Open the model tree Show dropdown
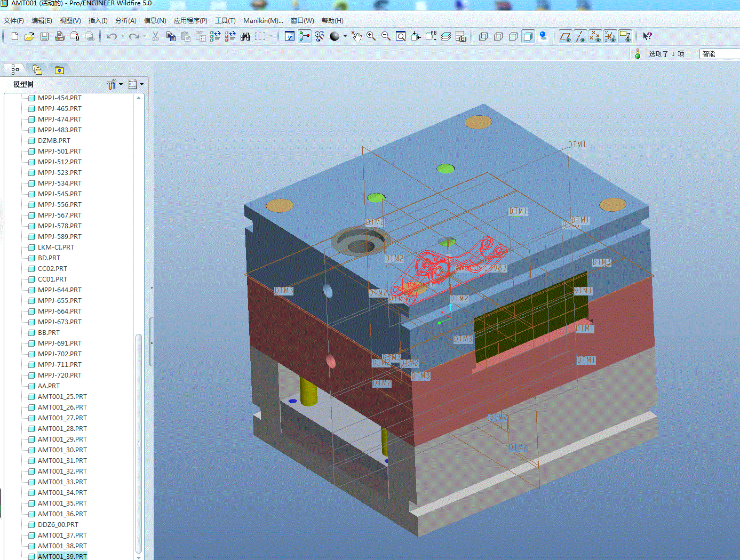Image resolution: width=740 pixels, height=560 pixels. pyautogui.click(x=136, y=84)
